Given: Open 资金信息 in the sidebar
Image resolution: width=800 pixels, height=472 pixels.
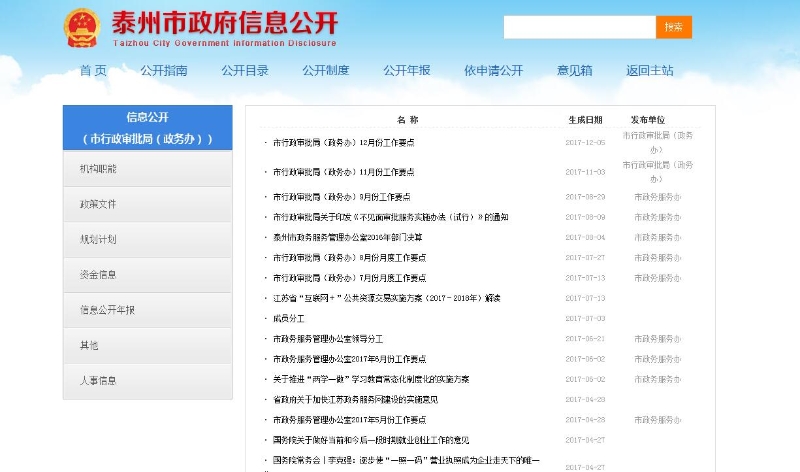Looking at the screenshot, I should [98, 275].
